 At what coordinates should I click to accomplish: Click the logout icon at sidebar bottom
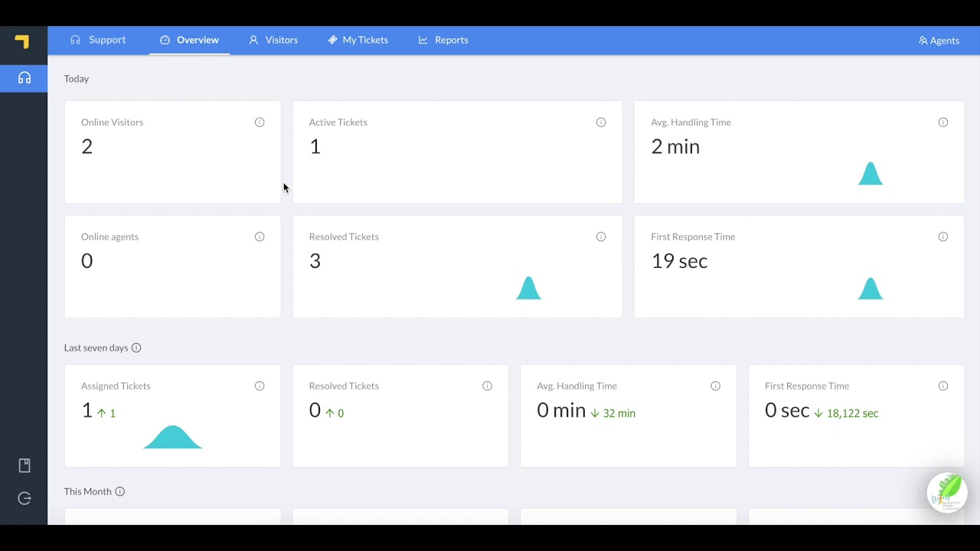click(x=24, y=498)
